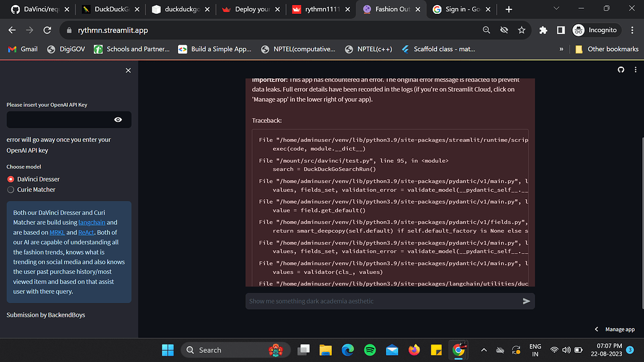Open the Chrome extensions puzzle icon

tap(545, 30)
